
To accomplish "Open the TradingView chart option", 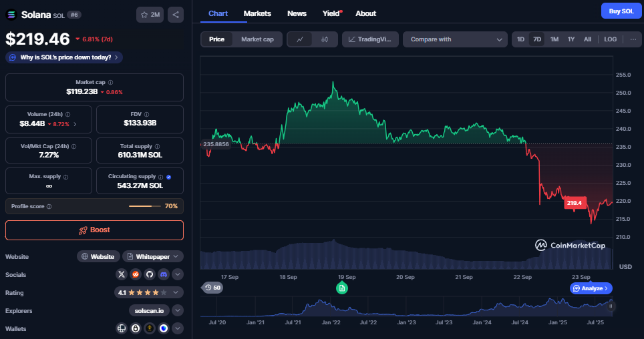I will tap(370, 39).
